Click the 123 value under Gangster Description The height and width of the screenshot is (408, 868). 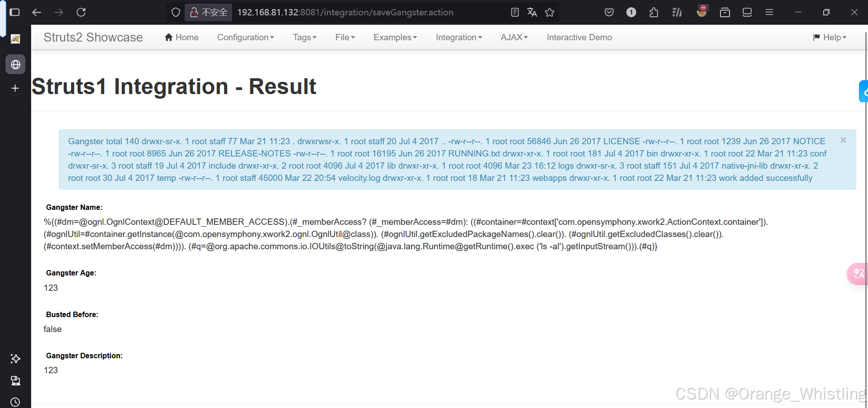(x=51, y=370)
